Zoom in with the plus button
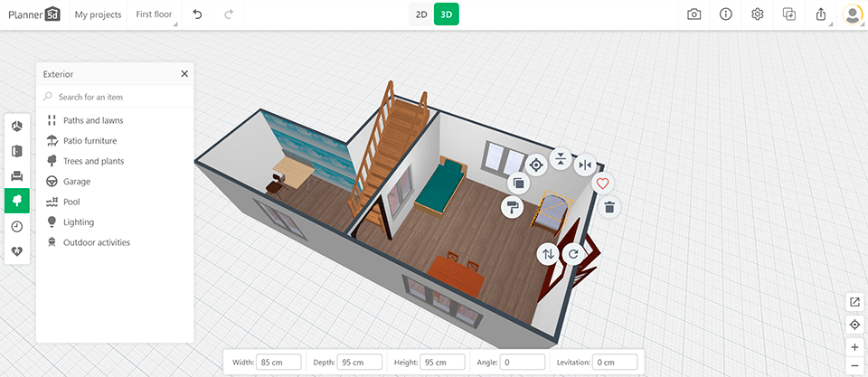The image size is (868, 377). 854,348
